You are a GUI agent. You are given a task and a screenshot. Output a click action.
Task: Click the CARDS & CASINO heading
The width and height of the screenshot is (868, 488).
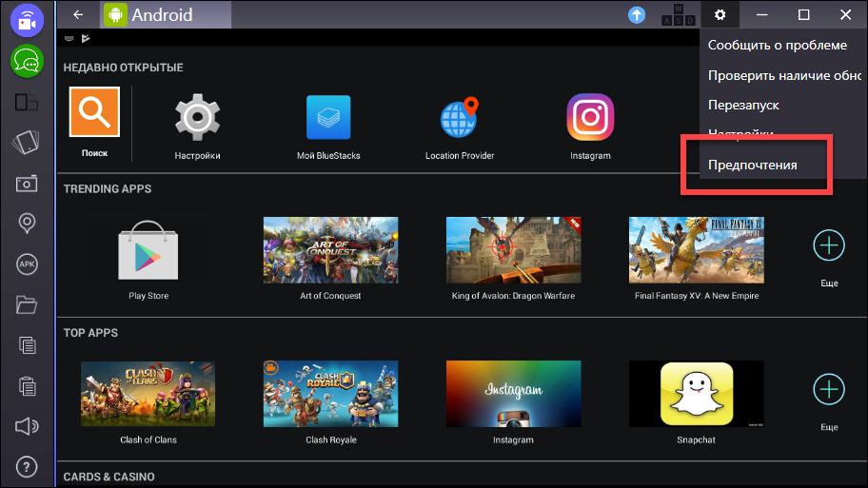(109, 477)
